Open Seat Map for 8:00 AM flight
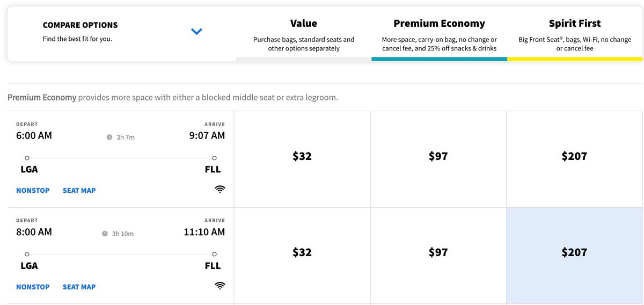The image size is (644, 305). 79,287
